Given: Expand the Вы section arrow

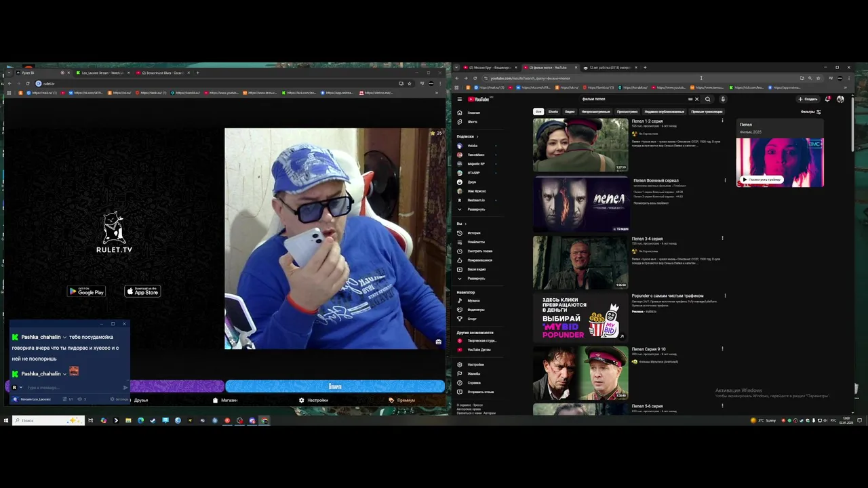Looking at the screenshot, I should (x=465, y=224).
